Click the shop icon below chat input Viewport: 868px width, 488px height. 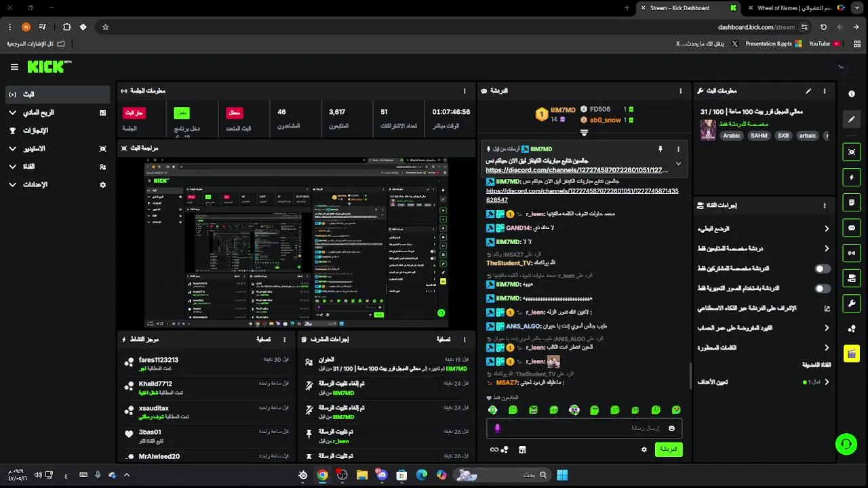click(522, 449)
